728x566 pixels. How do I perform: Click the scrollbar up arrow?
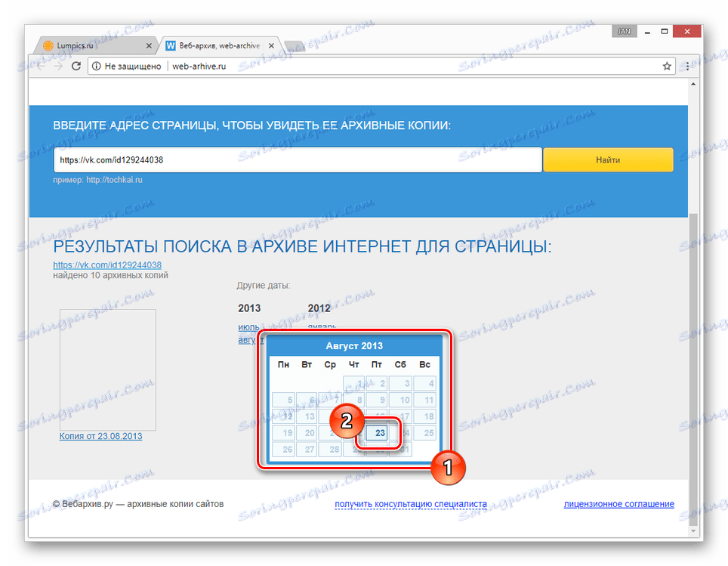693,84
